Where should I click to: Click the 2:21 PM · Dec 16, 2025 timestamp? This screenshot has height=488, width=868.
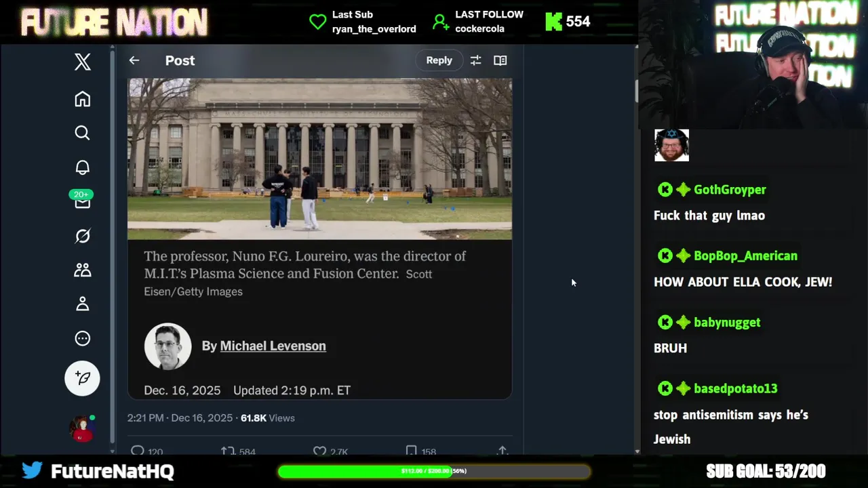(180, 418)
